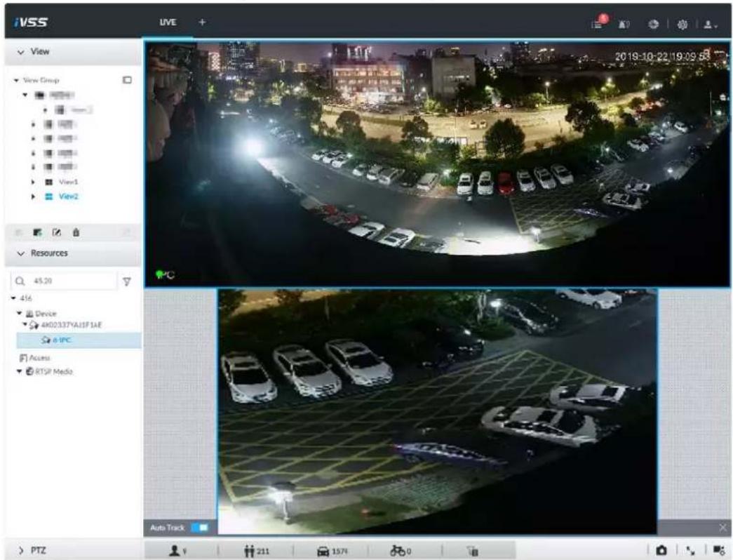Screen dimensions: 733x560
Task: Select View1 in the view tree
Action: (68, 182)
